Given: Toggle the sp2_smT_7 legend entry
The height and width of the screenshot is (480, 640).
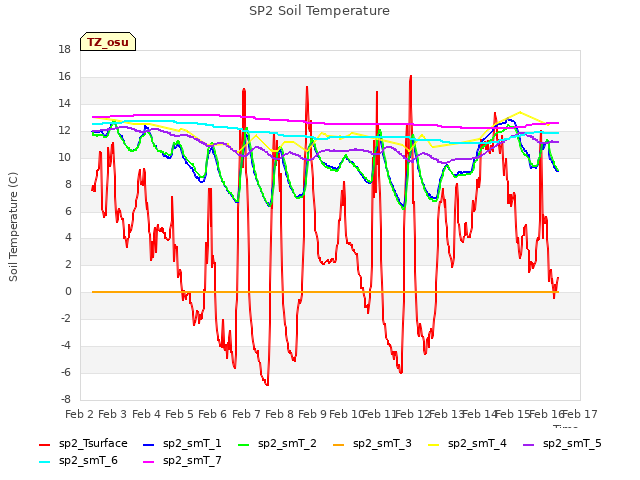Looking at the screenshot, I should (182, 461).
